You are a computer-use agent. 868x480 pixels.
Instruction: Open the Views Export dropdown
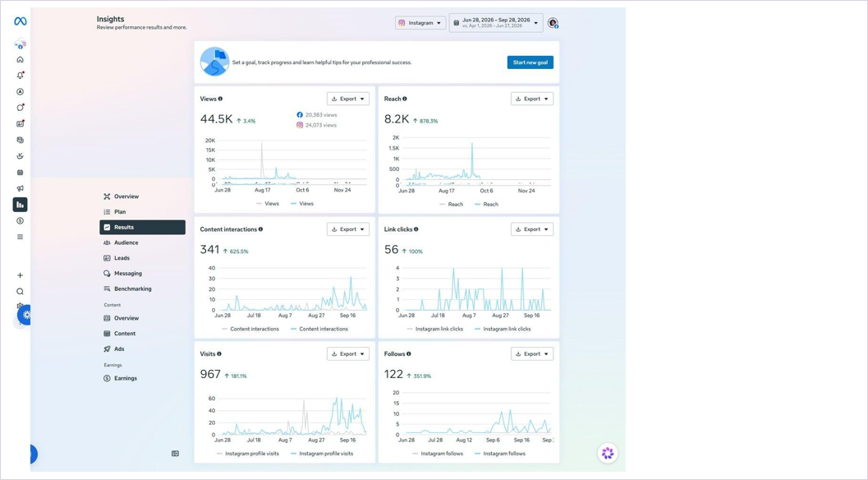click(347, 99)
